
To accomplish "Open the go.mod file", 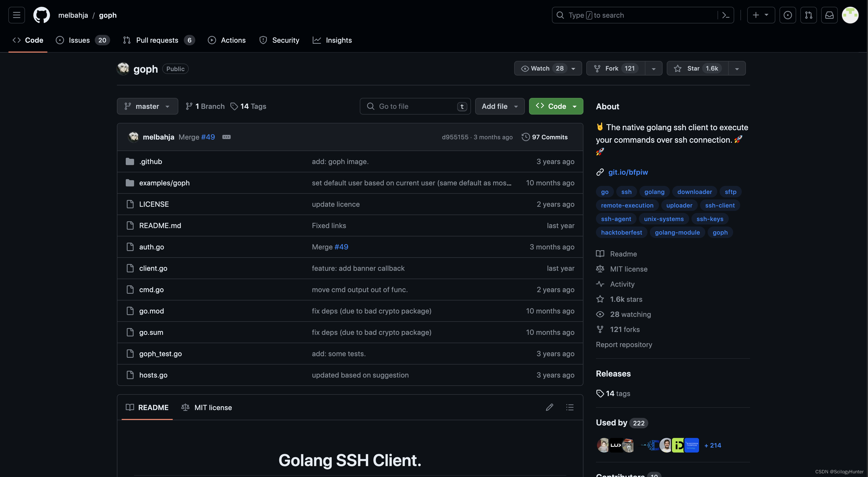I will pos(151,311).
